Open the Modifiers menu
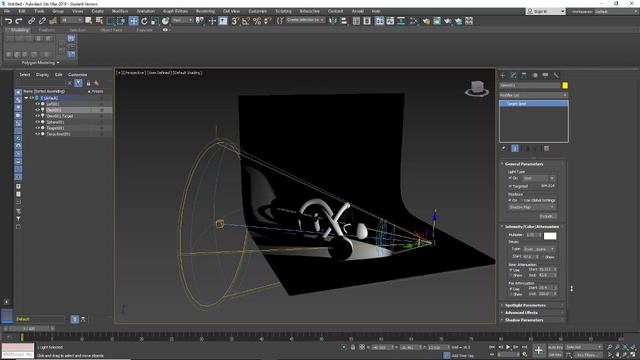The width and height of the screenshot is (640, 360). coord(120,11)
